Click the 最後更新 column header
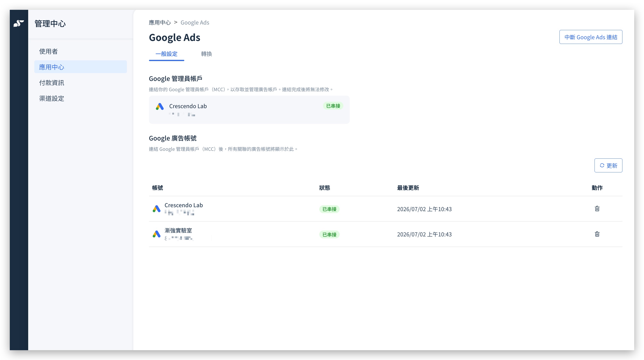The width and height of the screenshot is (644, 360). click(x=408, y=188)
